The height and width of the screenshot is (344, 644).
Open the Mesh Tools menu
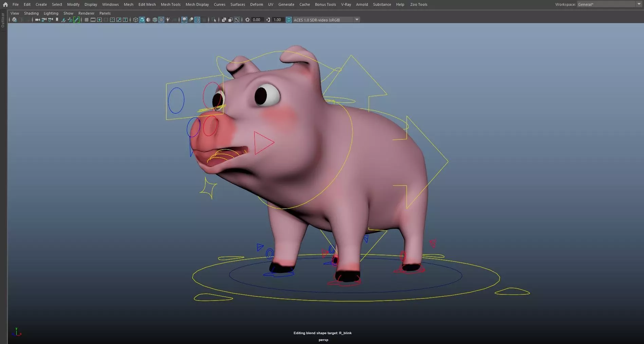pos(170,4)
